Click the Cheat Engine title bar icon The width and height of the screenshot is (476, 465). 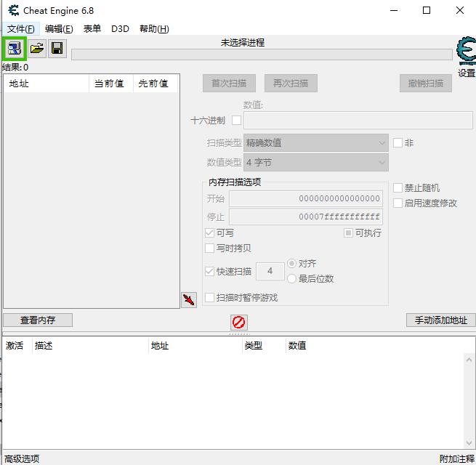tap(14, 11)
